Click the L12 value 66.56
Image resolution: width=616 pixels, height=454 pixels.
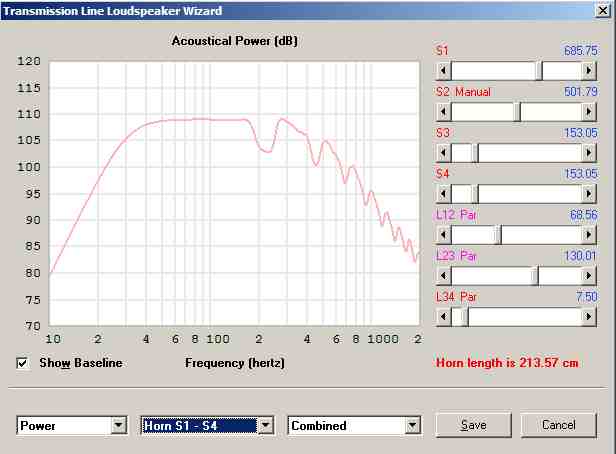point(583,215)
